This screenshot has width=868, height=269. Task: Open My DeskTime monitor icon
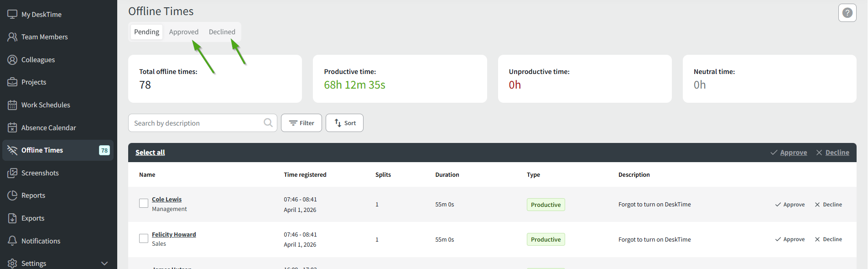pyautogui.click(x=12, y=14)
